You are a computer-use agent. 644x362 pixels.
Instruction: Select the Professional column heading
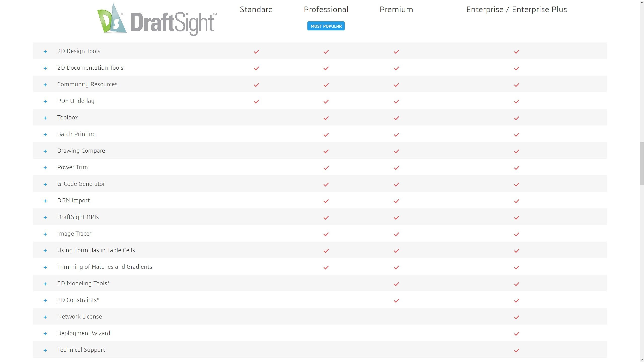coord(326,10)
